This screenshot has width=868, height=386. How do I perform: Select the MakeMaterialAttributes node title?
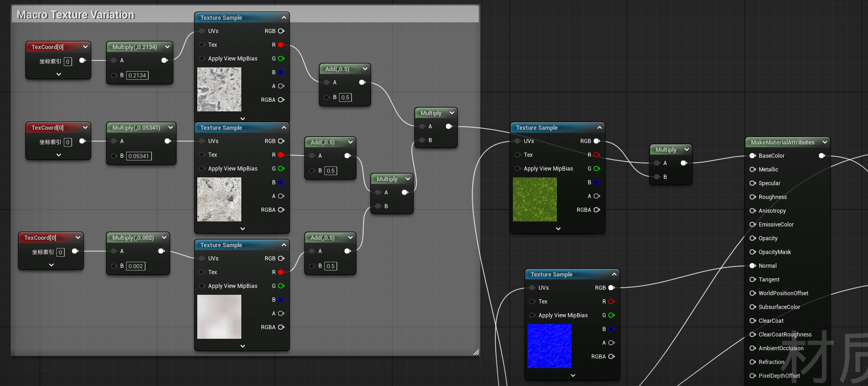pyautogui.click(x=782, y=143)
